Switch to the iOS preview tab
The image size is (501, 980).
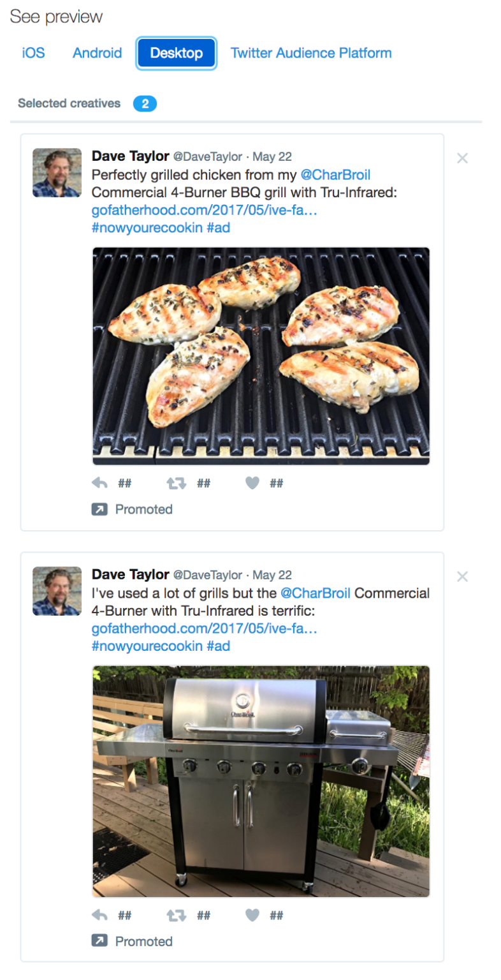(32, 53)
